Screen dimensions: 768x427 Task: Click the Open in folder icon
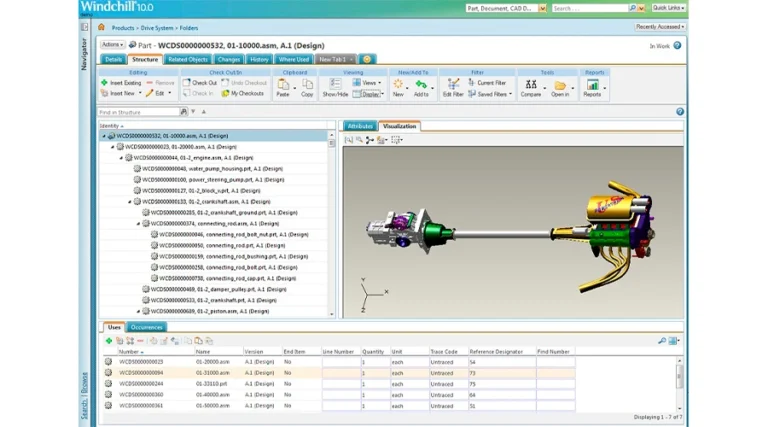point(560,85)
